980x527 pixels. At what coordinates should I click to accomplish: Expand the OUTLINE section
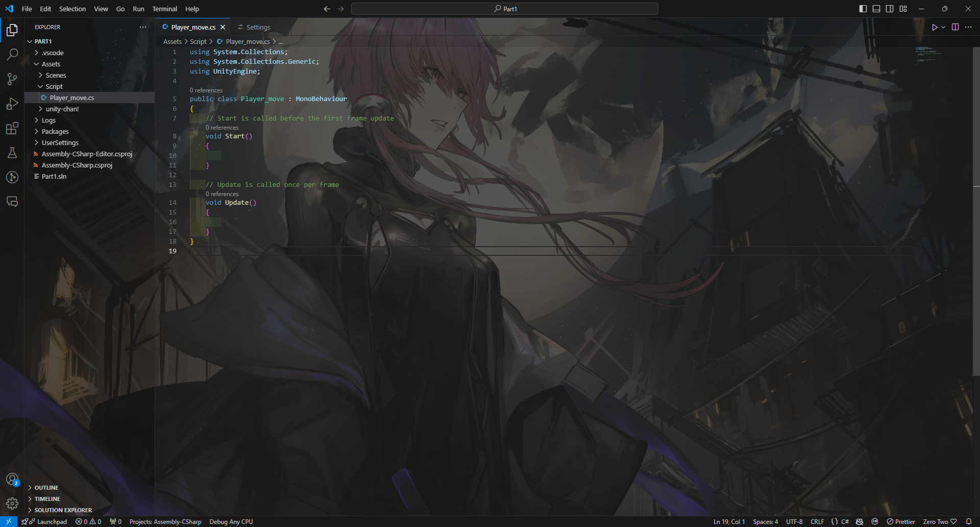coord(90,488)
